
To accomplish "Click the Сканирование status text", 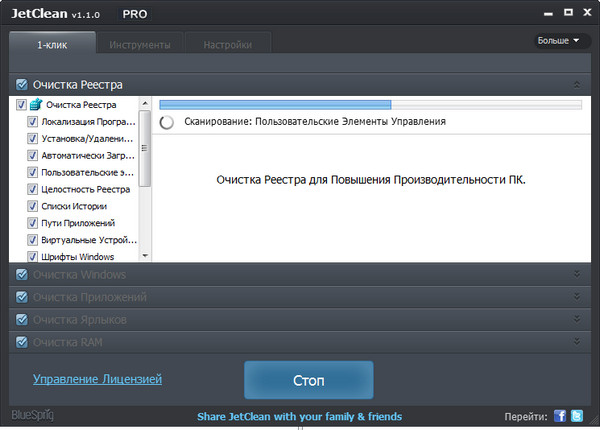I will point(315,122).
